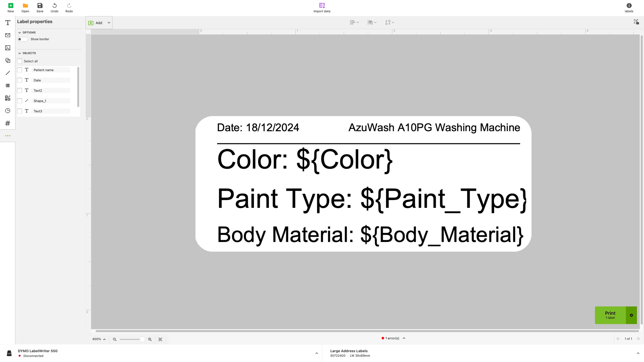Select the Barcode tool
The height and width of the screenshot is (362, 644).
click(8, 85)
